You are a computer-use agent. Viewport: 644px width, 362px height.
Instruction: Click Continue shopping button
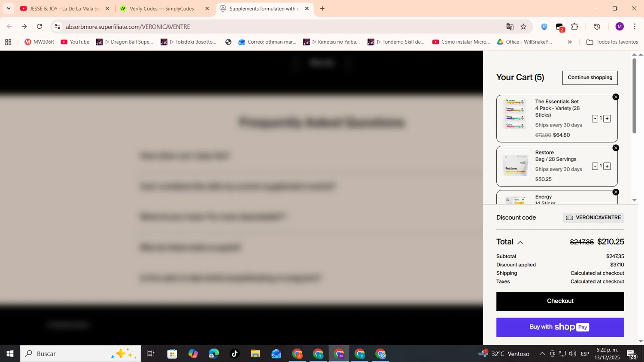tap(590, 78)
